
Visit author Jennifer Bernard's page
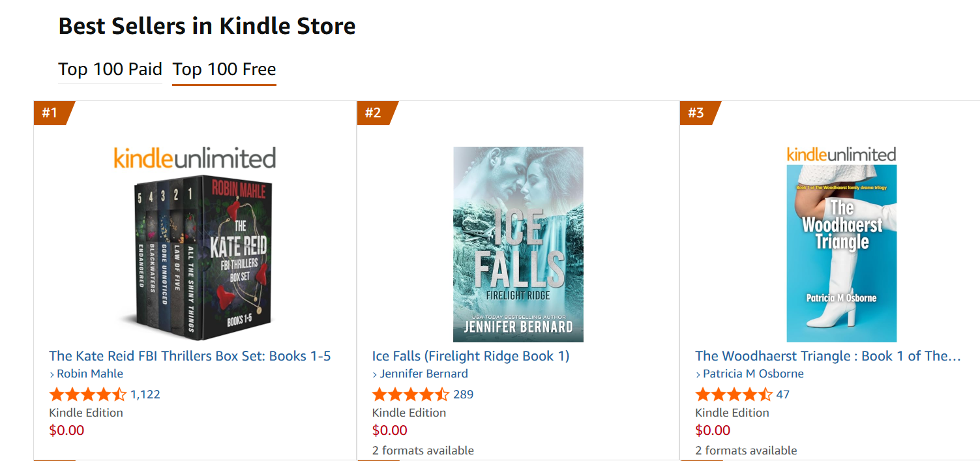[423, 374]
